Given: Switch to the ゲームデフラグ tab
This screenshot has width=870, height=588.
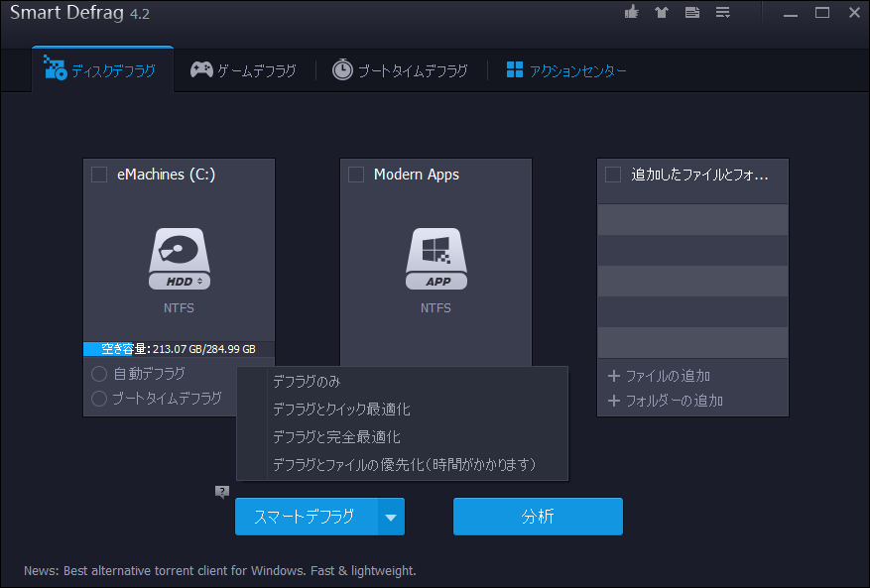Looking at the screenshot, I should 244,70.
